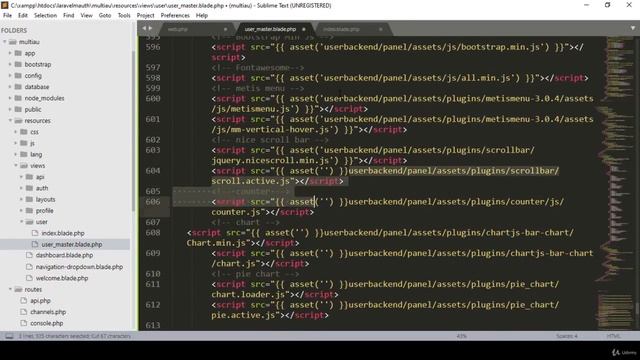Screen dimensions: 640x360
Task: Collapse the resources folder arrow
Action: click(x=10, y=121)
